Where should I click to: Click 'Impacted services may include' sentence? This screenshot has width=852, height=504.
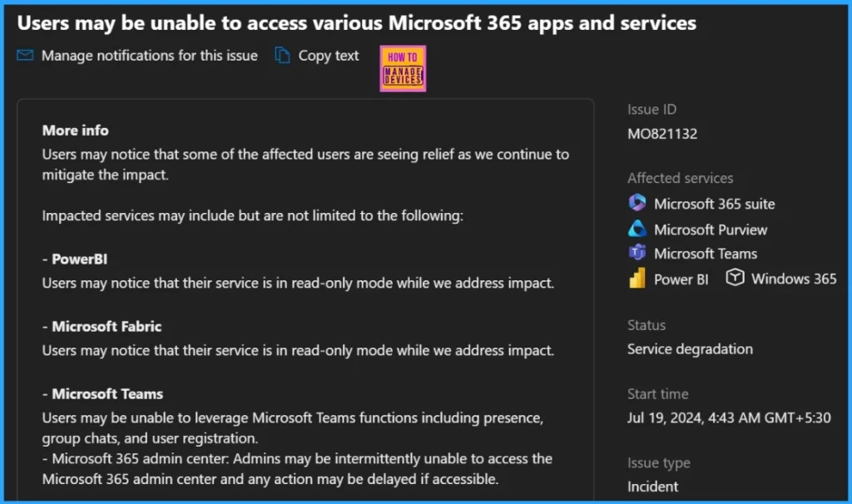coord(253,215)
